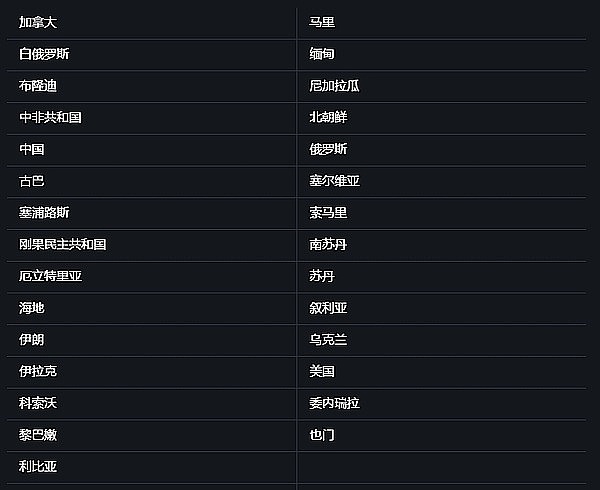The image size is (600, 490).
Task: Select the 白俄罗斯 entry
Action: click(45, 54)
